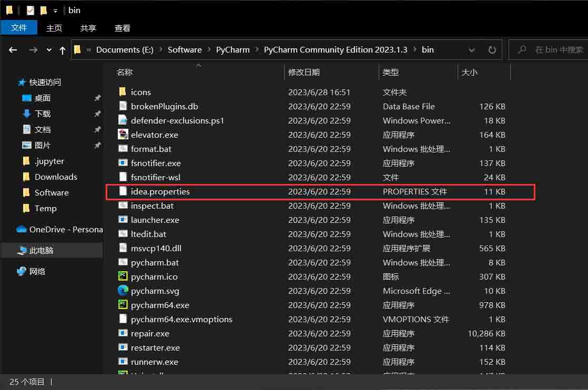Click the defender-exclusions.ps1 script icon
The width and height of the screenshot is (588, 390).
123,120
